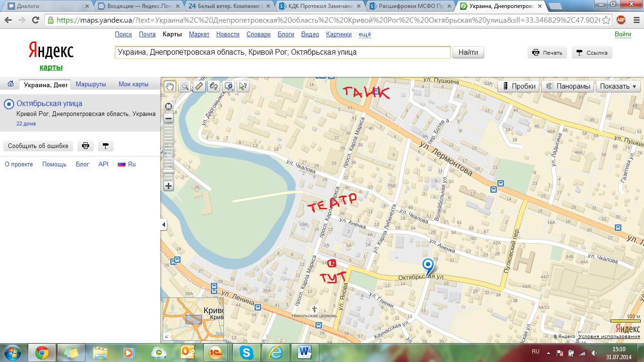Open Почта in the top navigation
The image size is (644, 362).
point(147,34)
